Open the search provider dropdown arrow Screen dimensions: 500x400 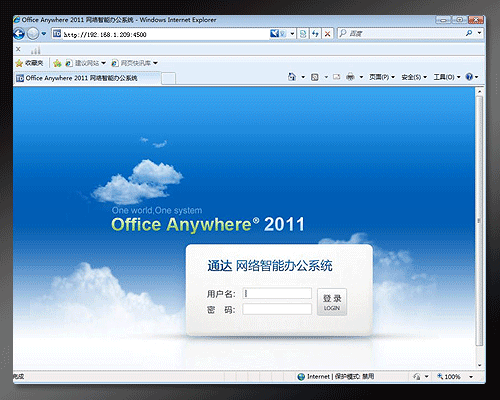tap(479, 33)
